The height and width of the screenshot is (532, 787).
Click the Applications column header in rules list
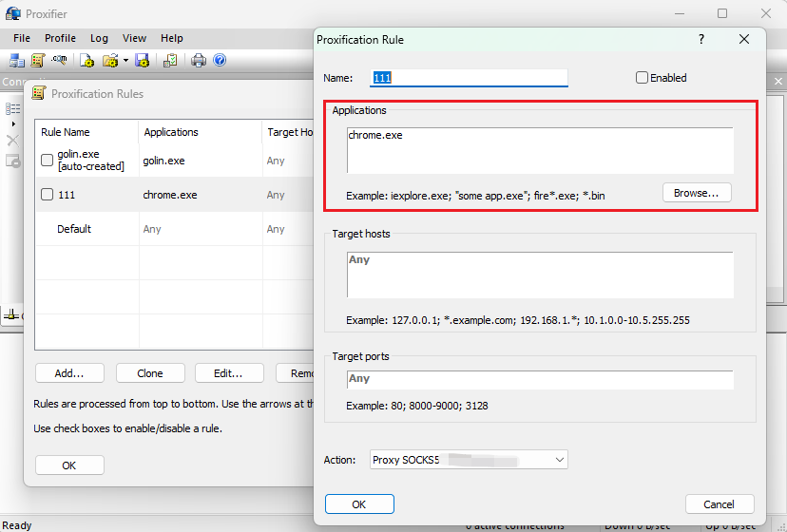(200, 132)
